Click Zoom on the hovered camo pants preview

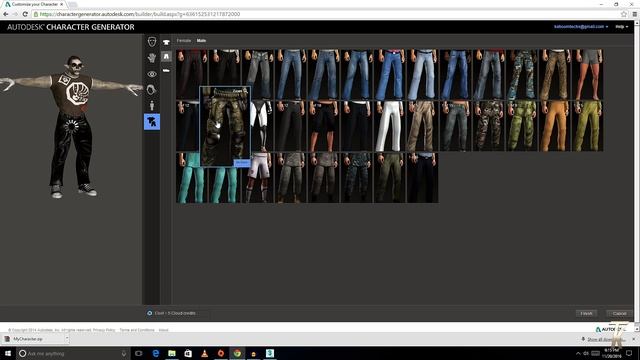point(239,91)
